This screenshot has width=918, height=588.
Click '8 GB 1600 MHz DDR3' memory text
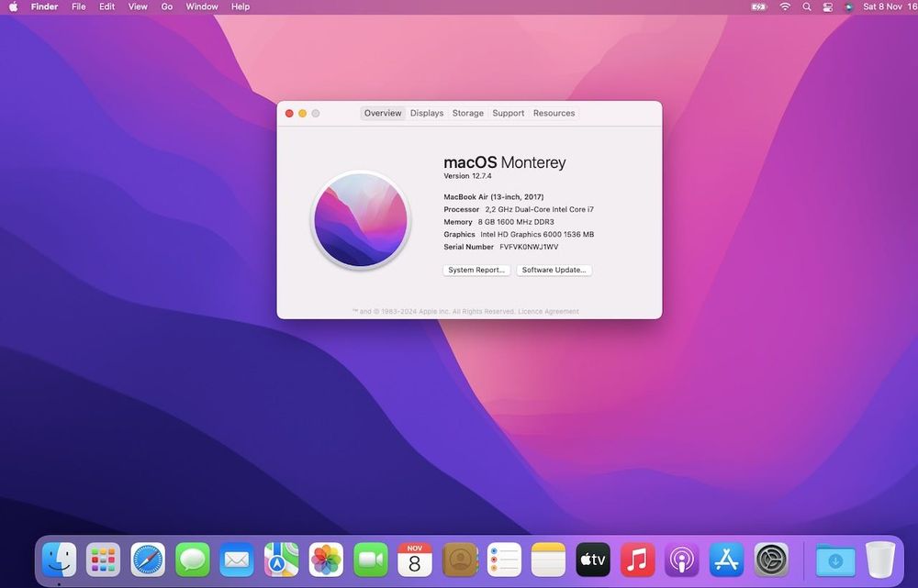click(x=516, y=222)
